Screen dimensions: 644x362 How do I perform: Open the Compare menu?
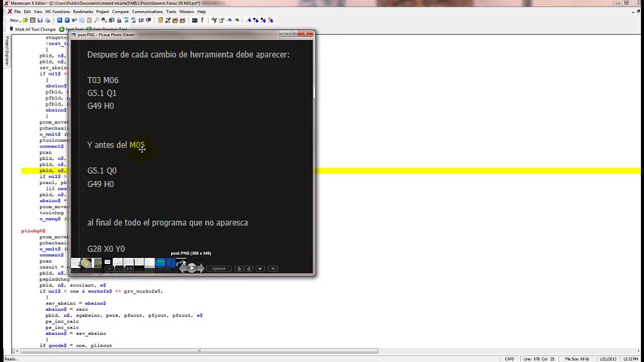(120, 12)
